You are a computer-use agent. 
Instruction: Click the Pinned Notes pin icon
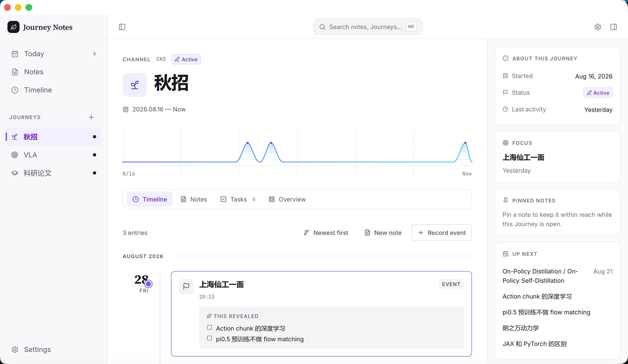click(x=505, y=200)
